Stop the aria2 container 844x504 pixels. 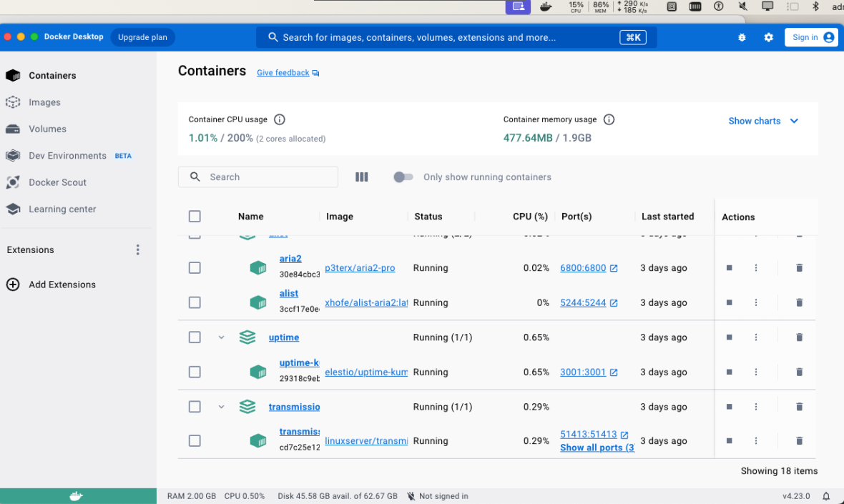point(729,267)
